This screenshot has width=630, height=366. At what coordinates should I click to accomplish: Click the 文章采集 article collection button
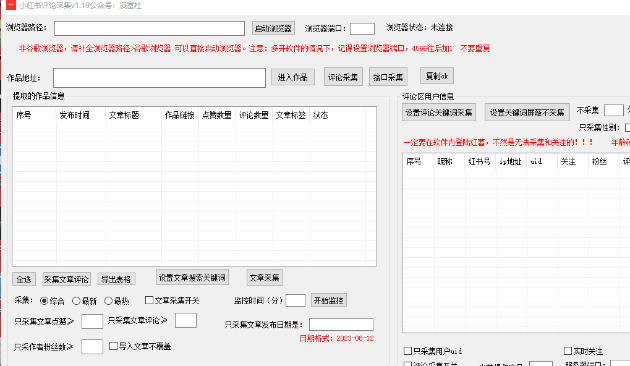[264, 278]
